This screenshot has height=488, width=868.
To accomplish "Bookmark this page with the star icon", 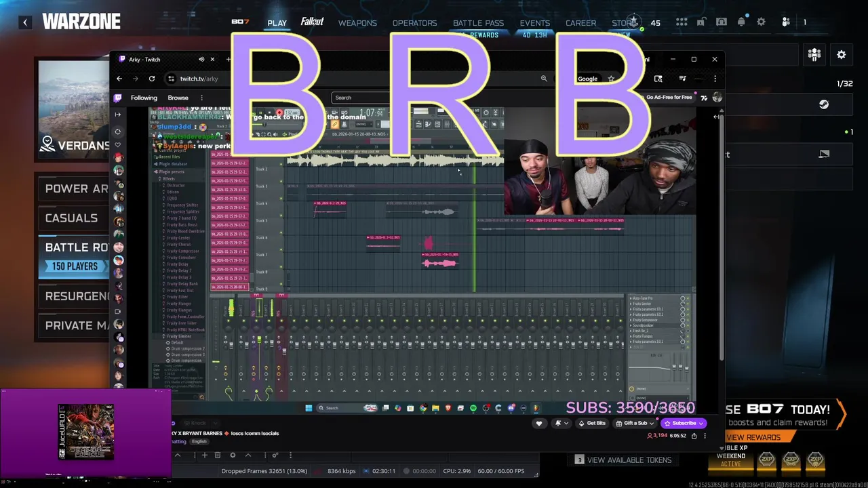I will point(611,79).
